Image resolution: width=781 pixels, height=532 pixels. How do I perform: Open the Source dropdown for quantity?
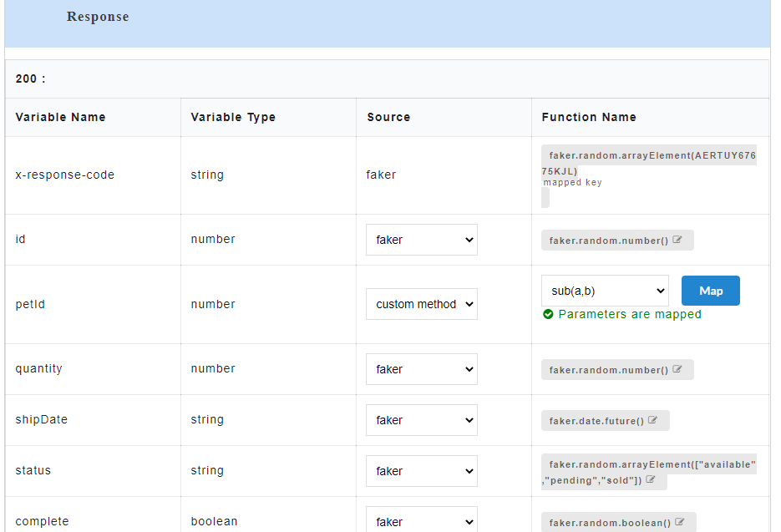(x=421, y=369)
